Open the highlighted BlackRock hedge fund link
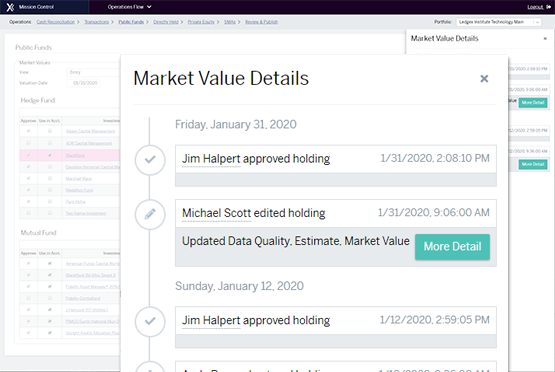Screen dimensions: 555x372 coord(75,155)
